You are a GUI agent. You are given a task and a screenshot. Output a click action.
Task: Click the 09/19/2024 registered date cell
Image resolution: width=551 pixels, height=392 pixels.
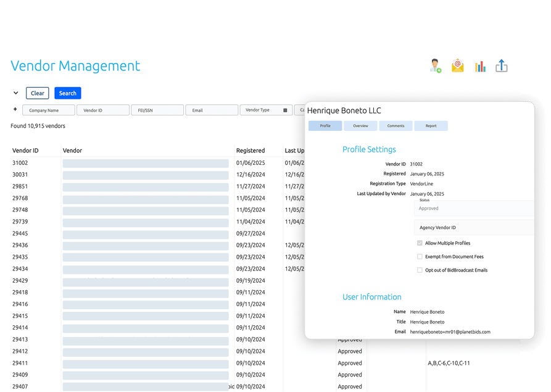(x=251, y=280)
